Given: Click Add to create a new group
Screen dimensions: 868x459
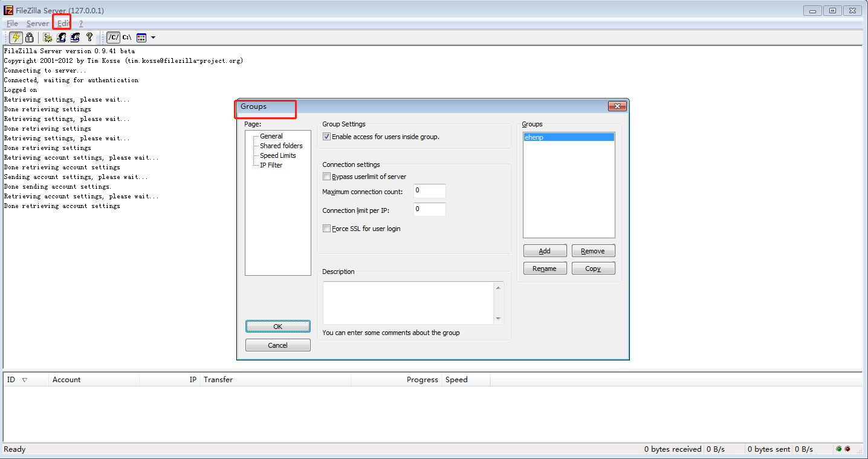Looking at the screenshot, I should pyautogui.click(x=545, y=250).
